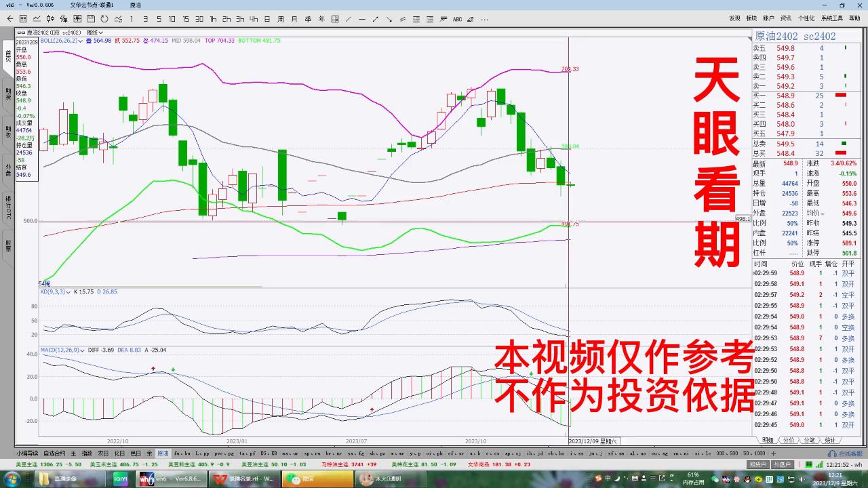Open the 指数 bottom tab
This screenshot has width=868, height=488.
point(87,453)
